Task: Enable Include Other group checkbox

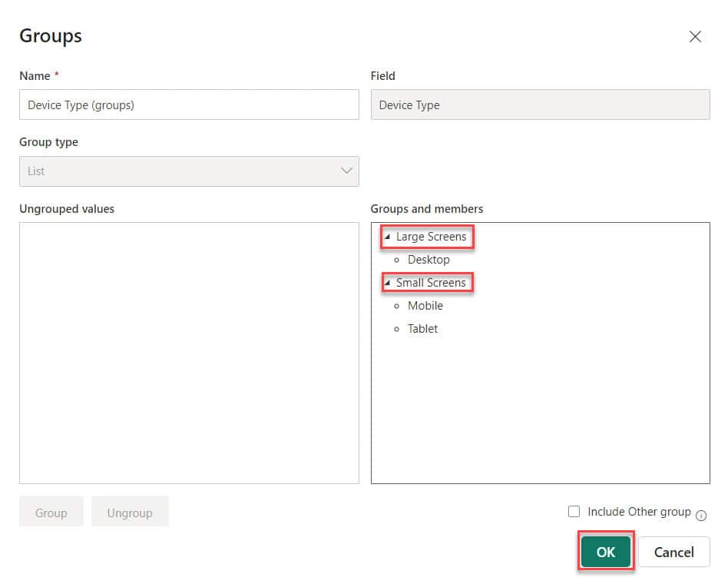Action: [x=574, y=512]
